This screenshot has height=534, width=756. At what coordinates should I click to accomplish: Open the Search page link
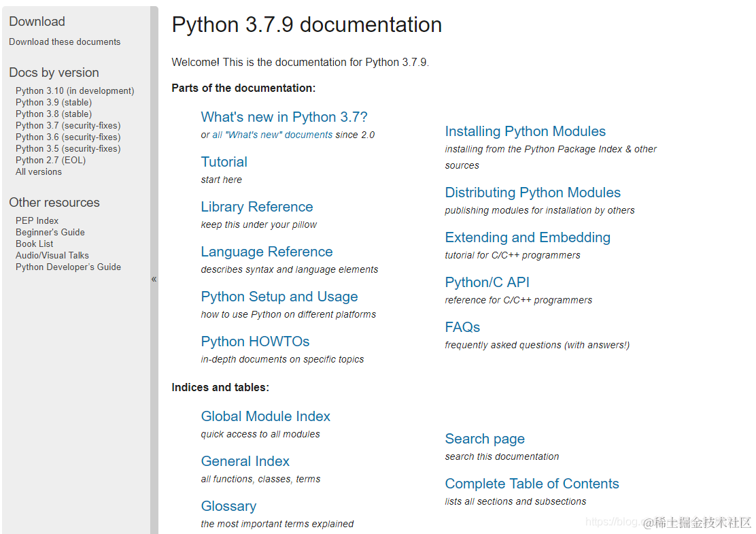[485, 439]
